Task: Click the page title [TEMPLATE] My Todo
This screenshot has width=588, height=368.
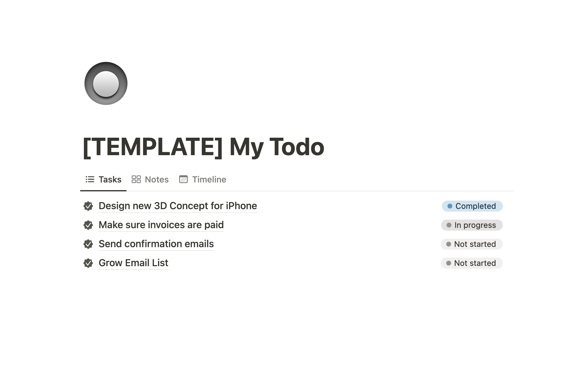Action: pyautogui.click(x=203, y=147)
